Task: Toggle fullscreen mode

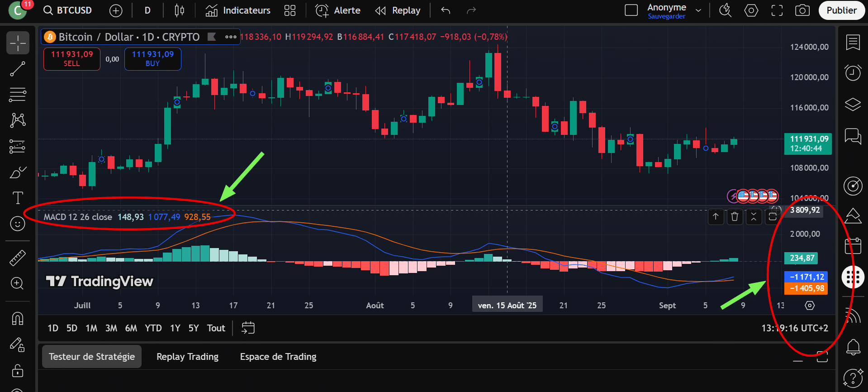Action: coord(777,10)
